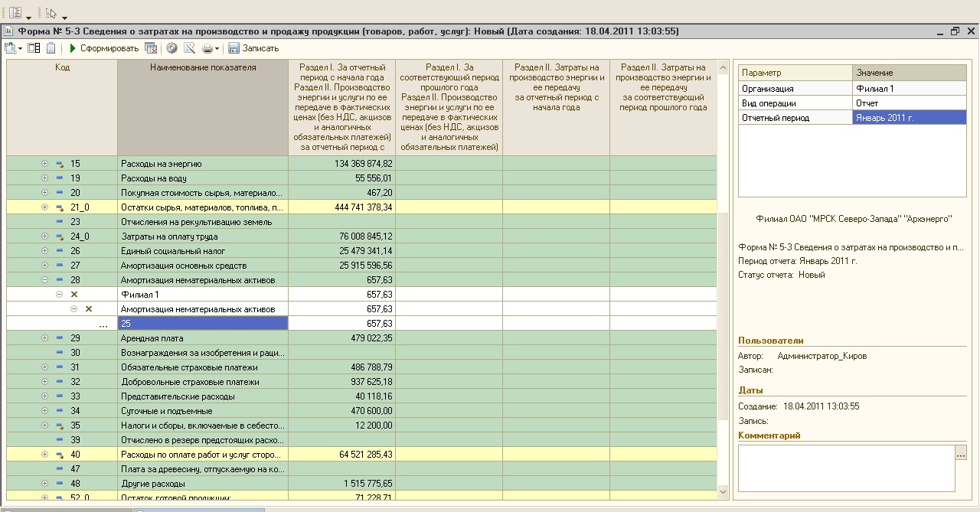Click the Отчетный период value Январь 2011 г.
This screenshot has height=512, width=980.
[x=910, y=118]
